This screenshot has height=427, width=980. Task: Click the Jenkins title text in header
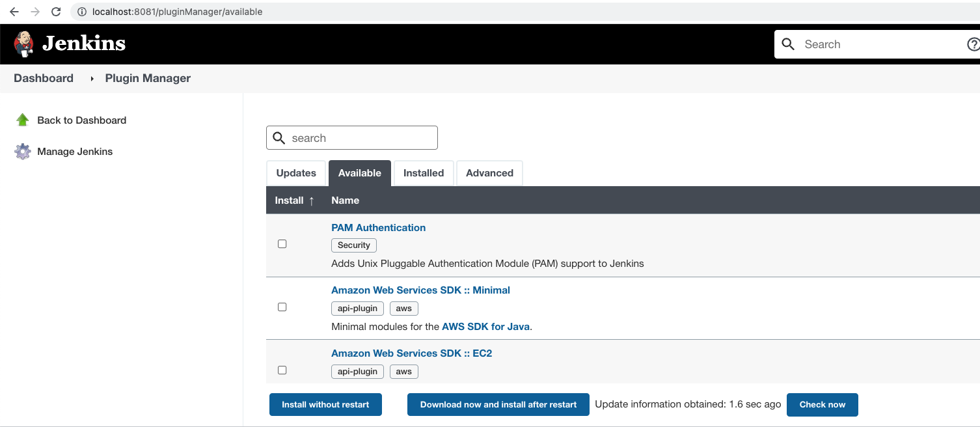point(84,44)
